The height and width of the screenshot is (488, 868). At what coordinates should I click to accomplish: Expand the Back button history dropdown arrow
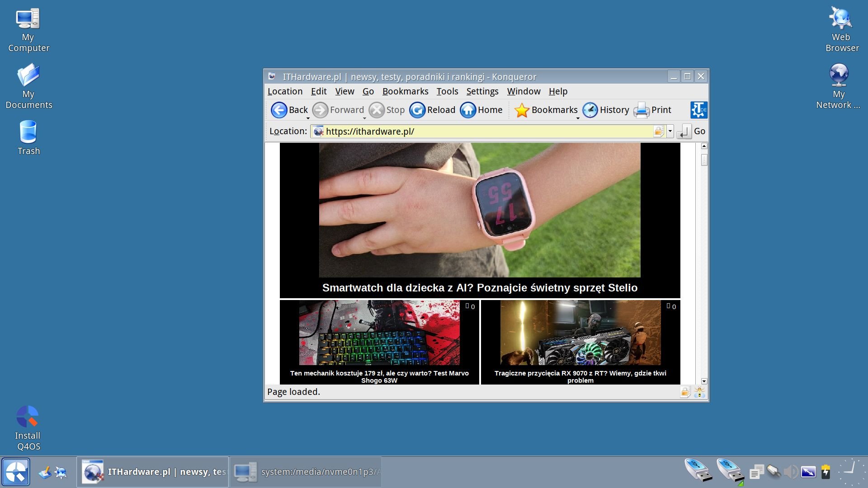[x=308, y=118]
